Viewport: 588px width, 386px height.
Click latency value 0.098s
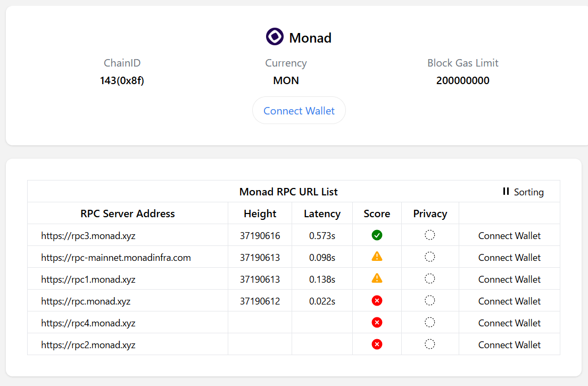(x=322, y=257)
